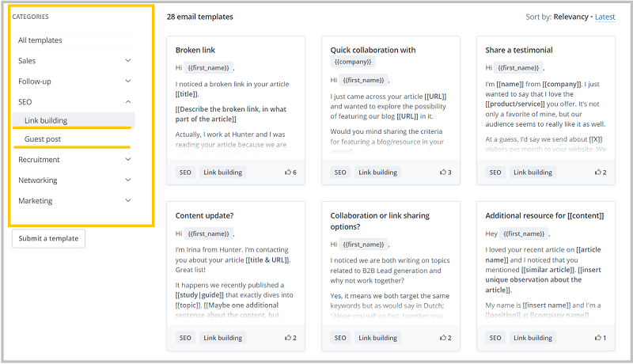Like the Broken link template thumbs-up icon
This screenshot has width=633, height=364.
[x=288, y=173]
